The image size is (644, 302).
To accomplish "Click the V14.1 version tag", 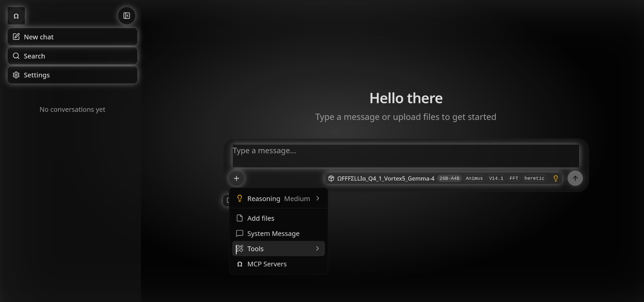I will (496, 178).
